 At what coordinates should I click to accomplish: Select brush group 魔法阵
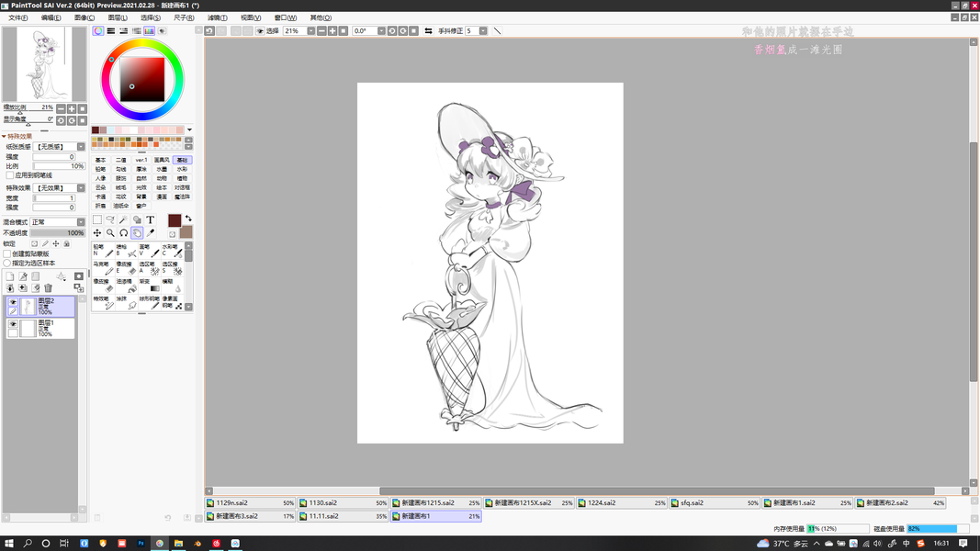click(182, 197)
